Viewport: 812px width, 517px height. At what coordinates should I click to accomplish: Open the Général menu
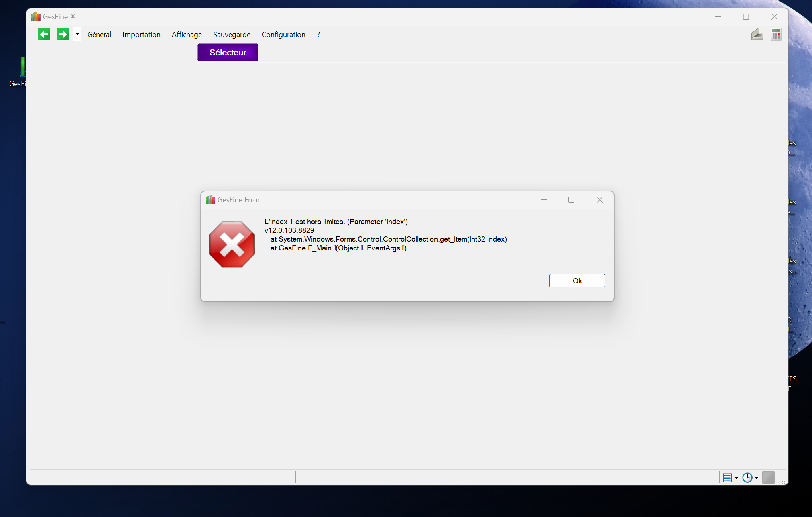(99, 35)
